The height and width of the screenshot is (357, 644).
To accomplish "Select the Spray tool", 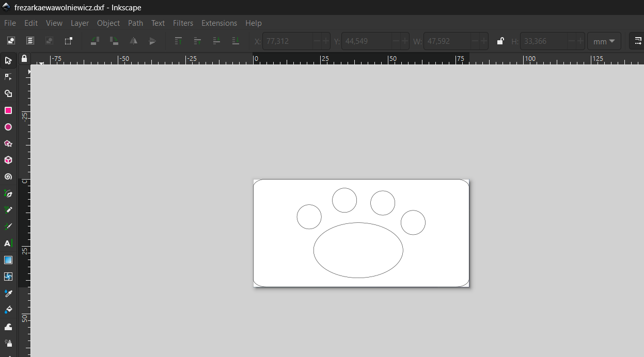I will [x=8, y=343].
